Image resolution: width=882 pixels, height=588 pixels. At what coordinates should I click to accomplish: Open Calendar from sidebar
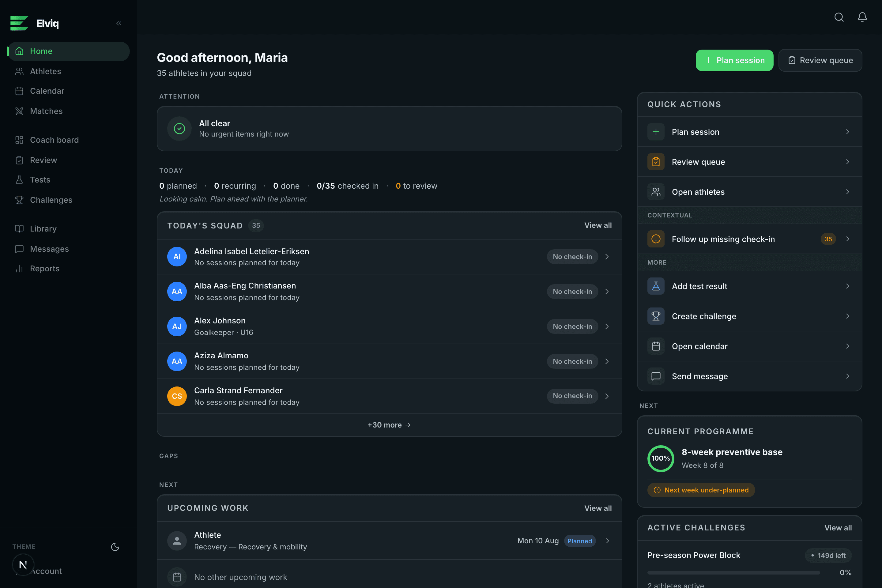coord(69,91)
